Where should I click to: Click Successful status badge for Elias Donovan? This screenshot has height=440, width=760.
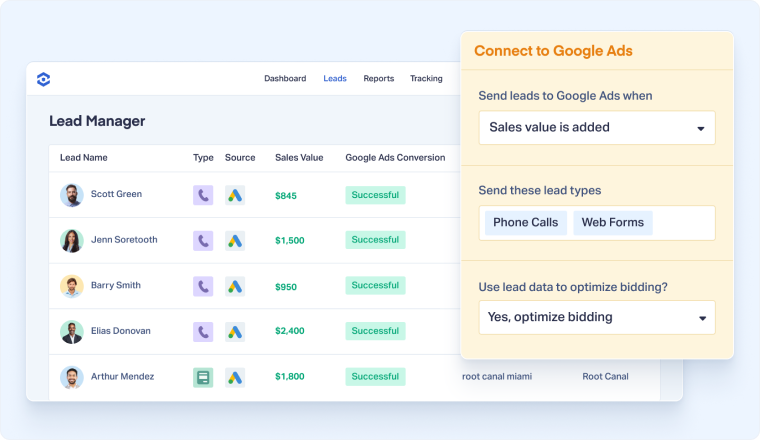[375, 331]
